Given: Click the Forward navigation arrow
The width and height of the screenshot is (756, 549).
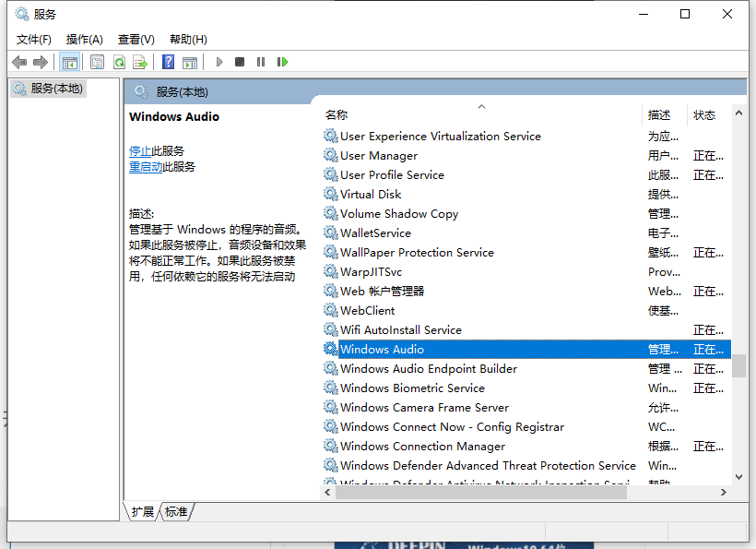Looking at the screenshot, I should (40, 61).
